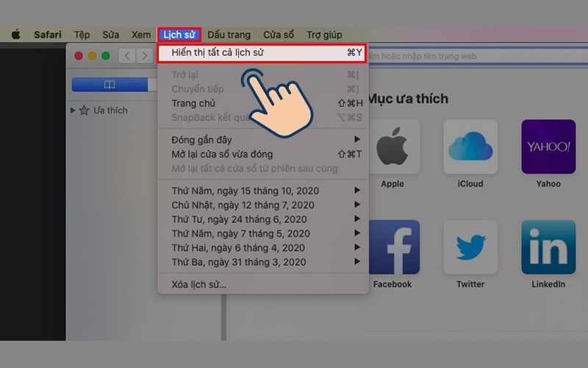Select Trang chủ menu item
This screenshot has width=588, height=368.
pyautogui.click(x=193, y=103)
